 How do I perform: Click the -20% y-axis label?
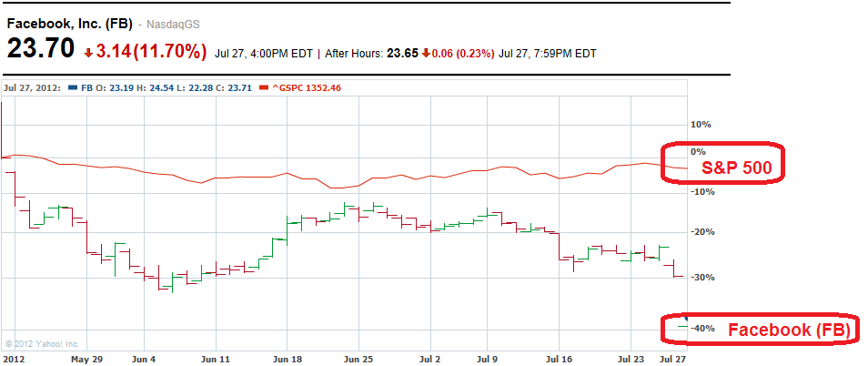[x=701, y=232]
